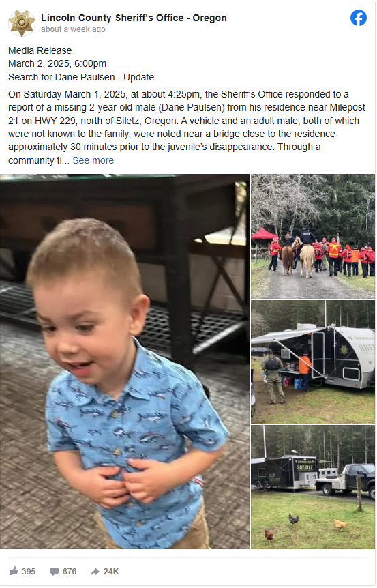Click the Facebook logo icon
Viewport: 377px width, 588px height.
[x=359, y=18]
